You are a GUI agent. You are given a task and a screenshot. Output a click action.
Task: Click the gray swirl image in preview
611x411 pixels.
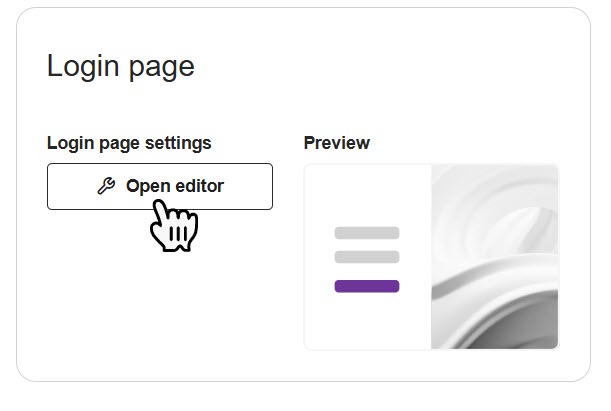(495, 257)
